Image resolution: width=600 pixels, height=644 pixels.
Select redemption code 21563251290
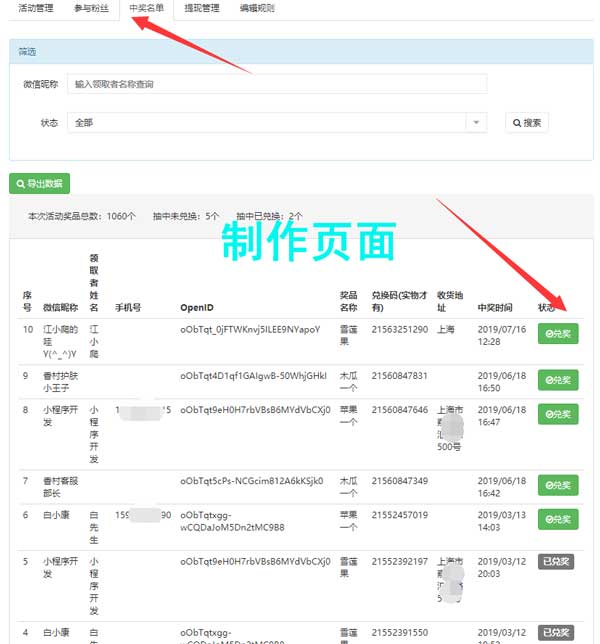tap(400, 329)
